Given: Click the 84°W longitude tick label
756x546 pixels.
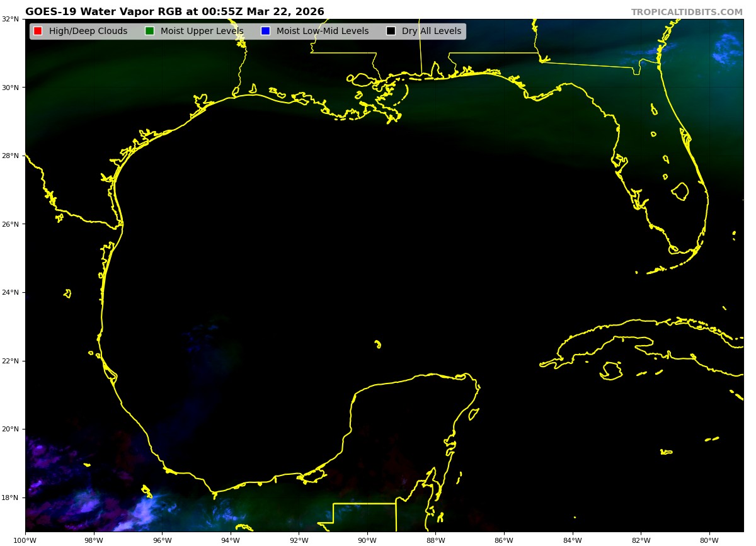Looking at the screenshot, I should click(573, 539).
